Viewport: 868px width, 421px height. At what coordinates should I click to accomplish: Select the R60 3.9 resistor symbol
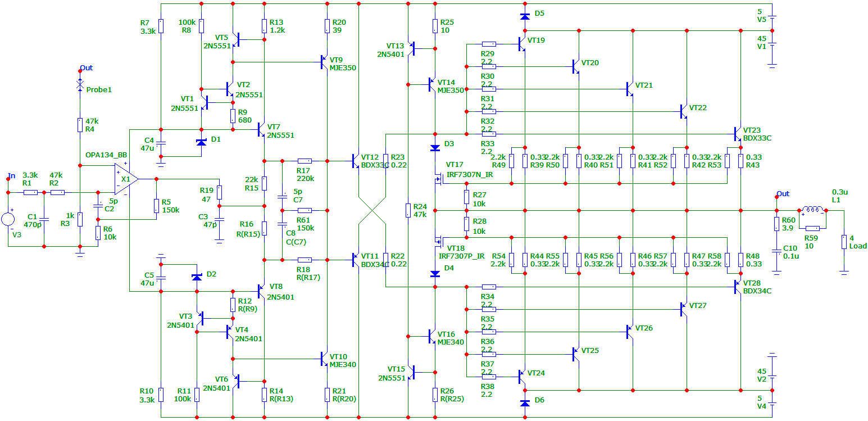776,224
